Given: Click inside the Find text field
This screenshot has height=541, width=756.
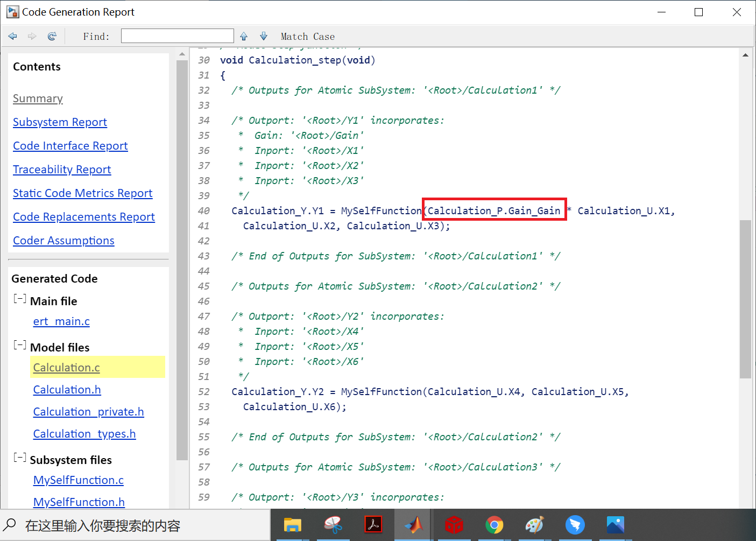Looking at the screenshot, I should point(178,36).
